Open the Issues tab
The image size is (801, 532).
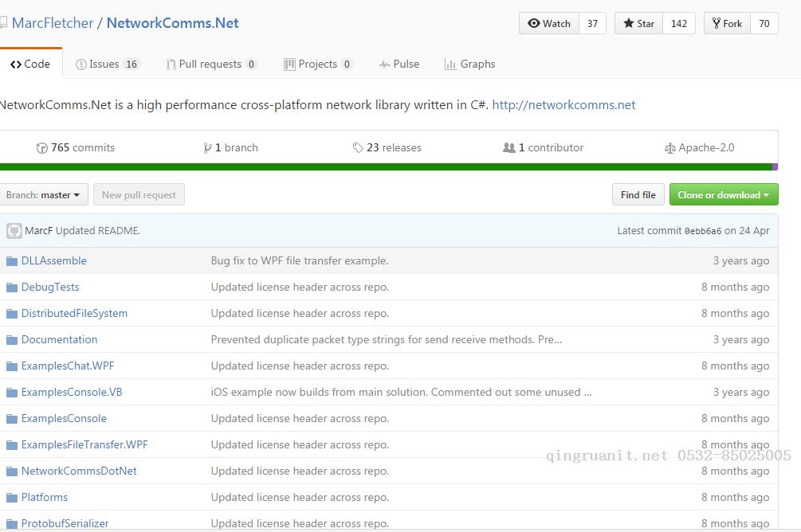(108, 64)
